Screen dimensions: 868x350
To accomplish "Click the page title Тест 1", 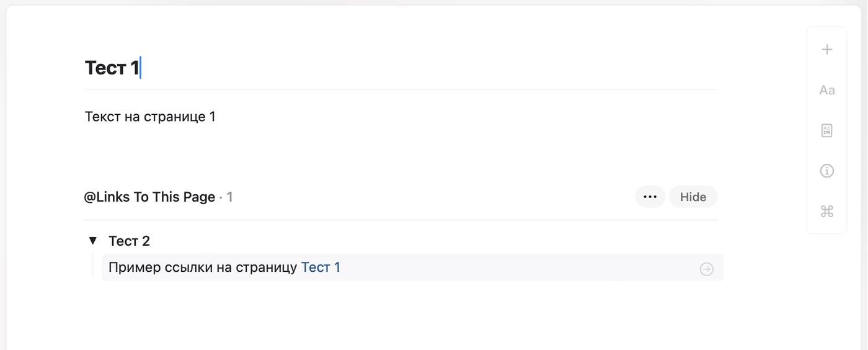I will (112, 68).
